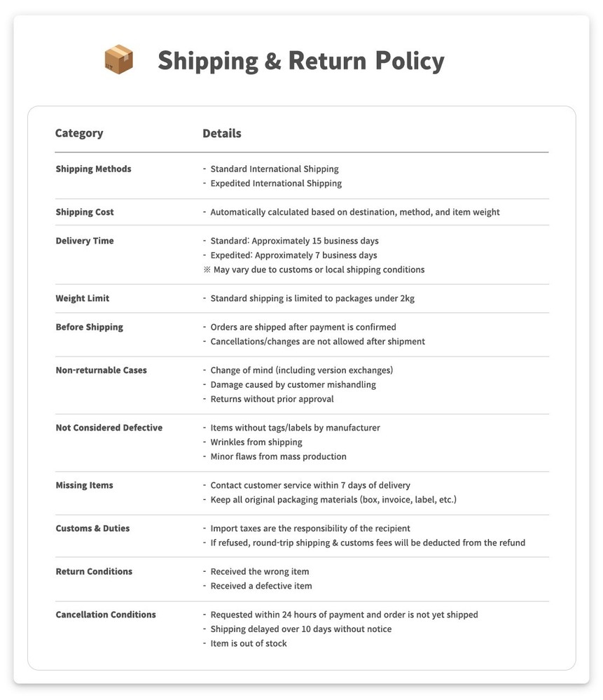Click the Category column header
The height and width of the screenshot is (700, 603).
[x=79, y=133]
